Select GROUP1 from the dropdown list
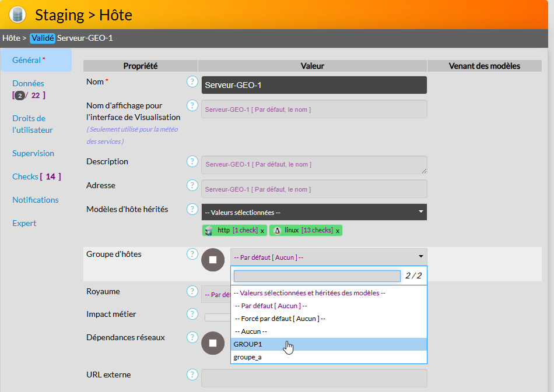Viewport: 554px width, 392px height. (x=248, y=344)
